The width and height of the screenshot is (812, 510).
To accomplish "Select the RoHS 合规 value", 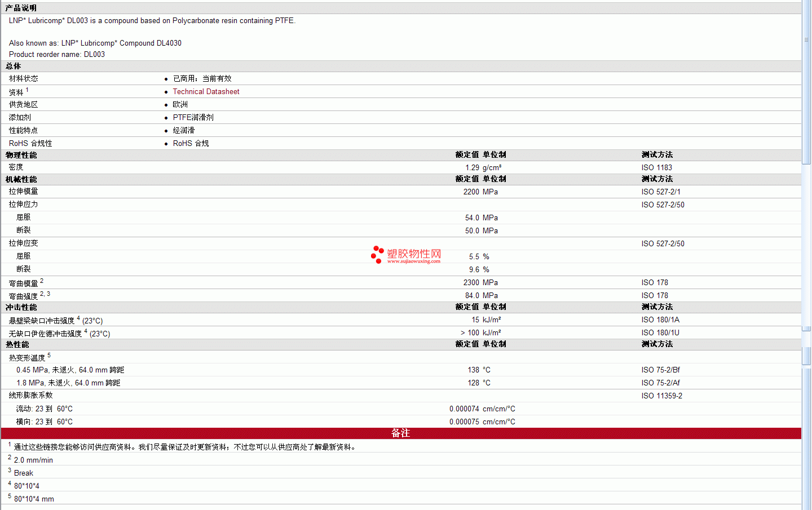I will (x=191, y=143).
